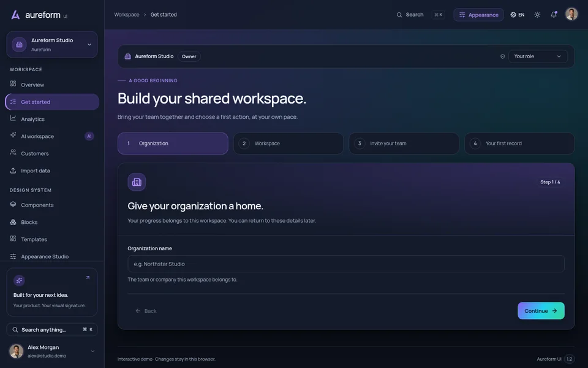Click the Appearance Studio sliders icon

(x=13, y=256)
